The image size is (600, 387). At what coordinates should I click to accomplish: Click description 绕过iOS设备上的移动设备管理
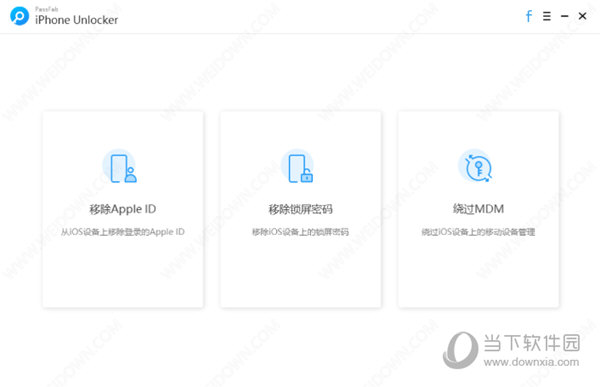[x=478, y=232]
